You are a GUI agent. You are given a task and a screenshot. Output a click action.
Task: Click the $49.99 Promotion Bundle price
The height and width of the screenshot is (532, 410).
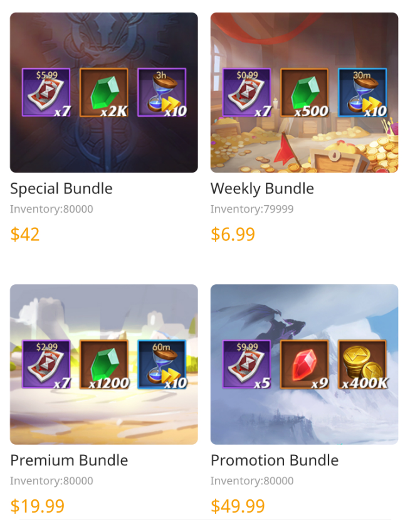(238, 506)
